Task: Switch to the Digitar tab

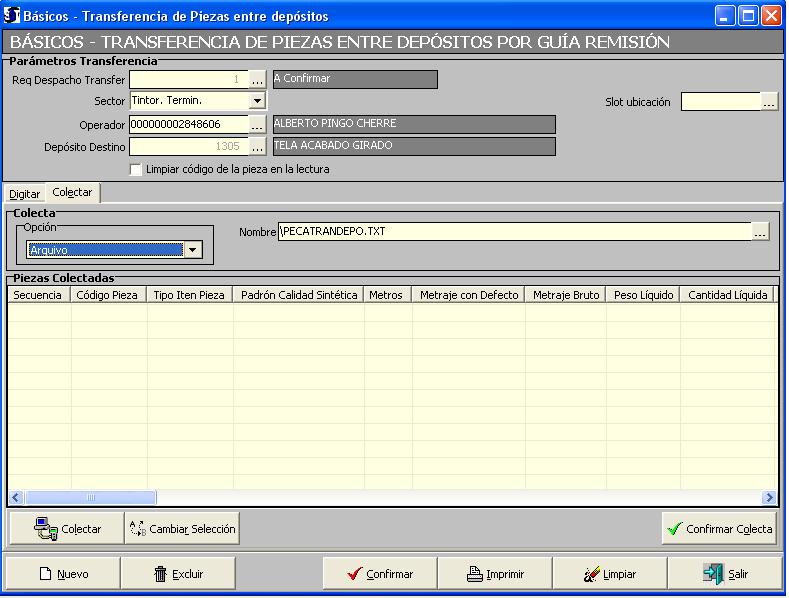Action: click(x=24, y=193)
